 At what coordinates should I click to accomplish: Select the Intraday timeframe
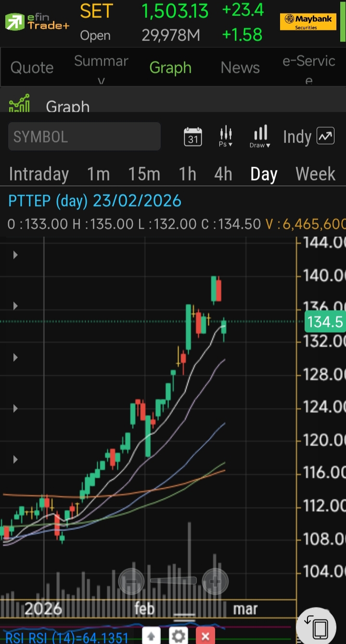(39, 174)
